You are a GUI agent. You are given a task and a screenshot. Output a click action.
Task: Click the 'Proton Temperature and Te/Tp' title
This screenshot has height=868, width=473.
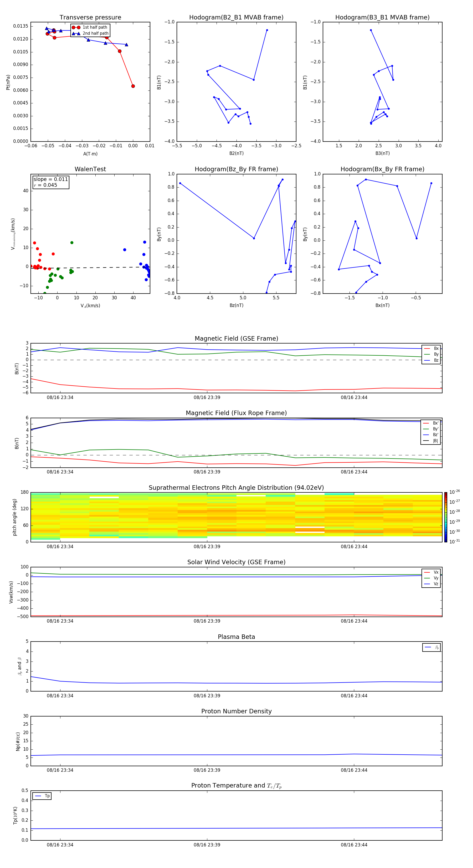click(x=236, y=786)
